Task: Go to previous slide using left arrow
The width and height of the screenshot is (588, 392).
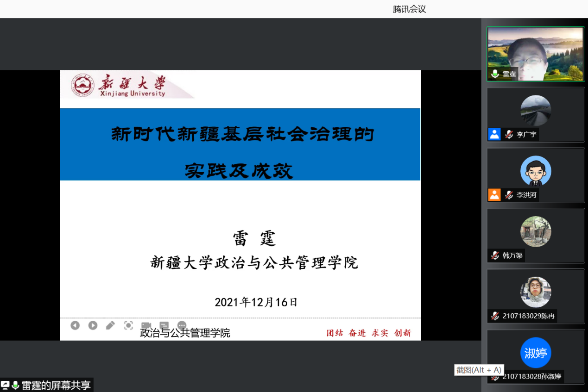Action: pos(75,325)
